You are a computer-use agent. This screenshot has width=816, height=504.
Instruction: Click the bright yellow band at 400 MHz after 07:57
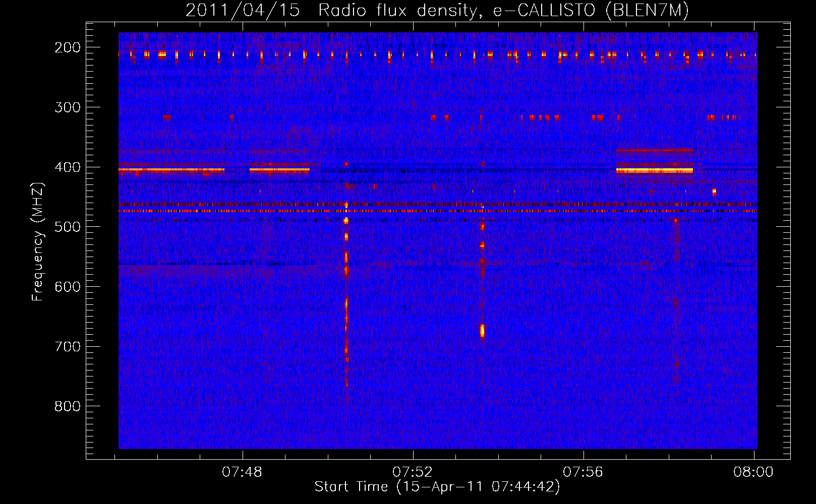point(654,171)
